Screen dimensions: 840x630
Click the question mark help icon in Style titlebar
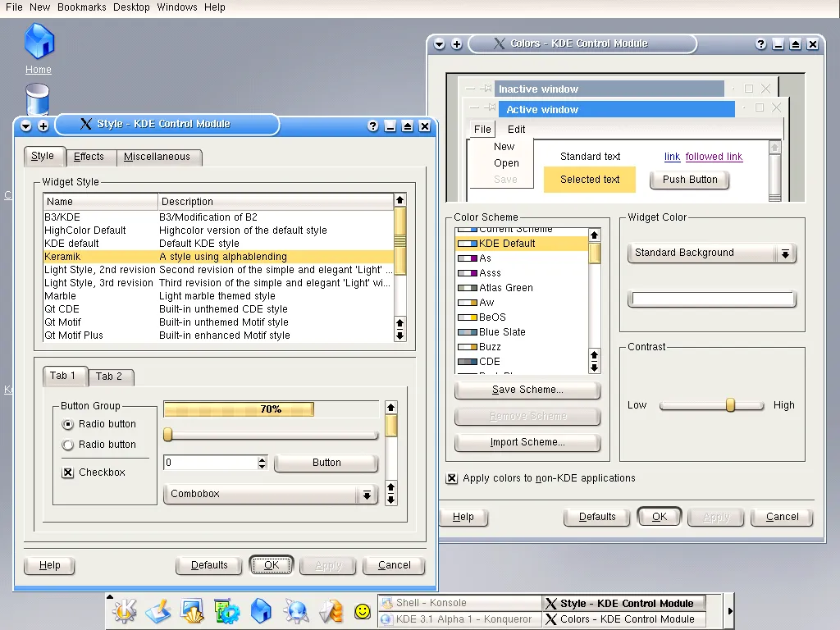coord(373,126)
